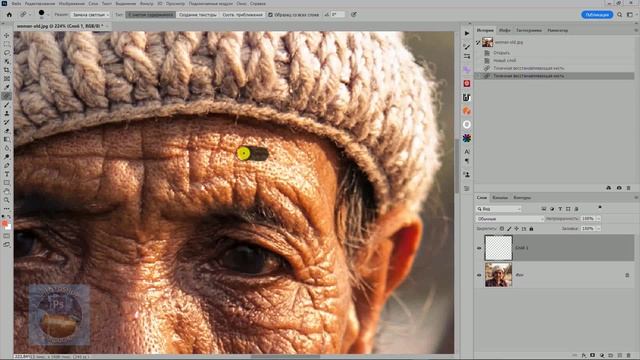This screenshot has width=640, height=360.
Task: Open the search icon at top right
Action: click(620, 15)
